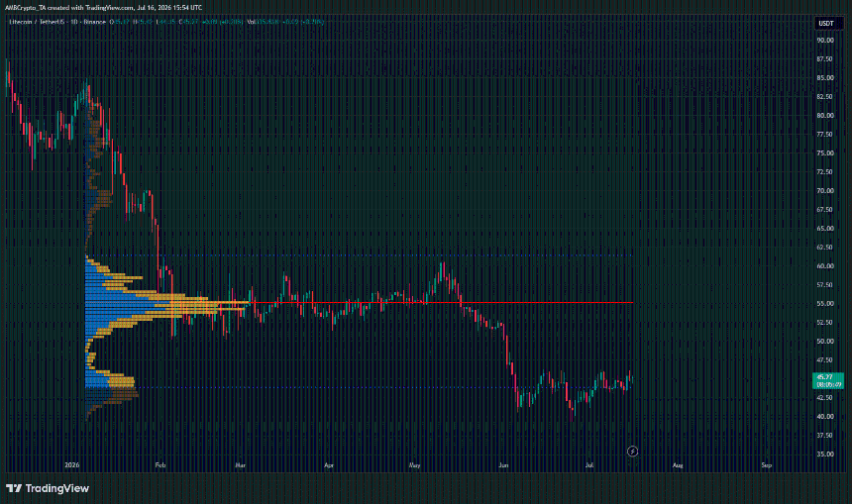Select the upper blue dotted line near 61.50
This screenshot has width=852, height=504.
359,255
